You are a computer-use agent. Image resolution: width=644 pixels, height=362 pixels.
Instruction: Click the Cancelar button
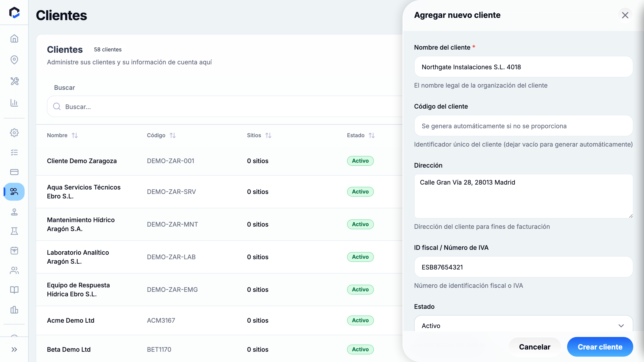pyautogui.click(x=535, y=347)
